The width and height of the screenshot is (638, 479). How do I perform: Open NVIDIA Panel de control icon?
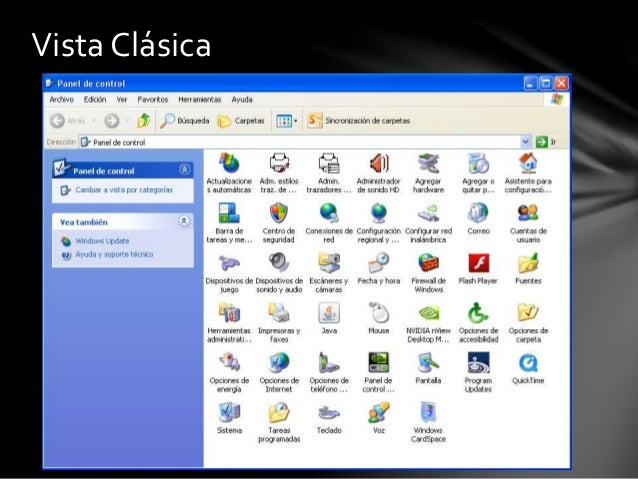(x=378, y=363)
